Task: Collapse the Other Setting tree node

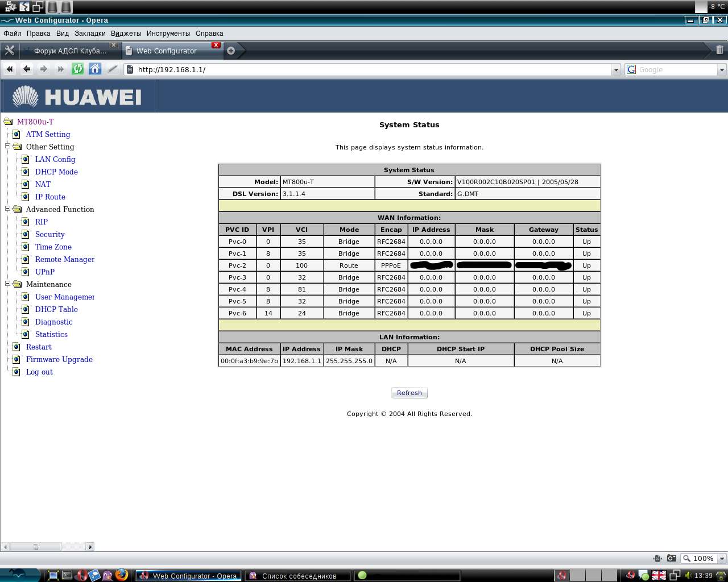Action: pos(8,146)
